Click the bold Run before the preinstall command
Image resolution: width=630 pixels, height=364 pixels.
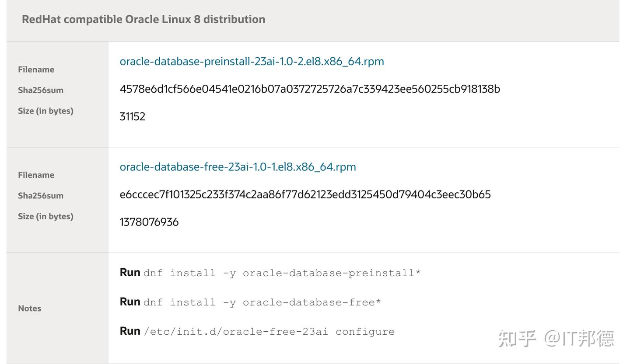coord(130,273)
